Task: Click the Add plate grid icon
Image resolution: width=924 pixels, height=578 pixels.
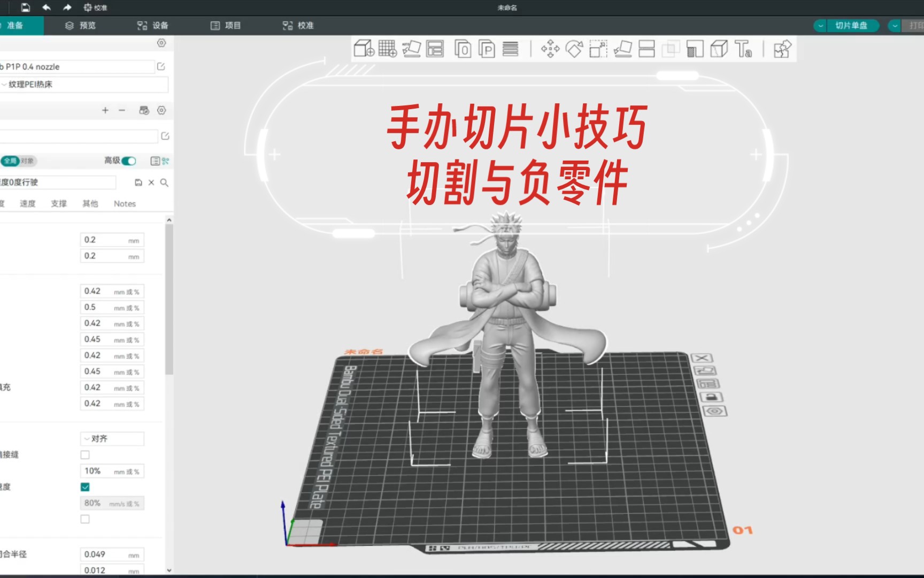Action: click(x=388, y=49)
